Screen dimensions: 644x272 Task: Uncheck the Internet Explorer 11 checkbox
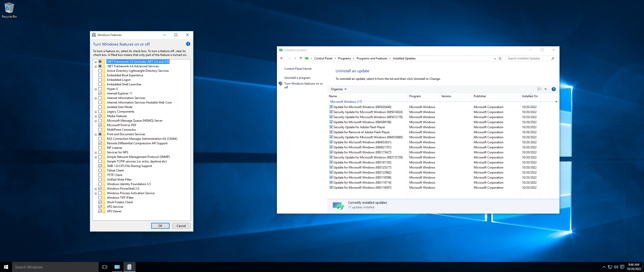100,93
